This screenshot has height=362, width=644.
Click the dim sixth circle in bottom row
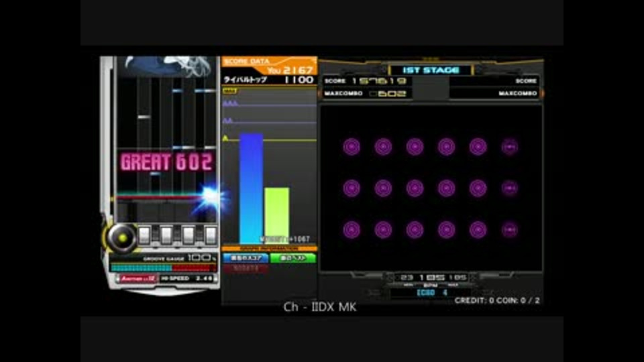(x=510, y=230)
